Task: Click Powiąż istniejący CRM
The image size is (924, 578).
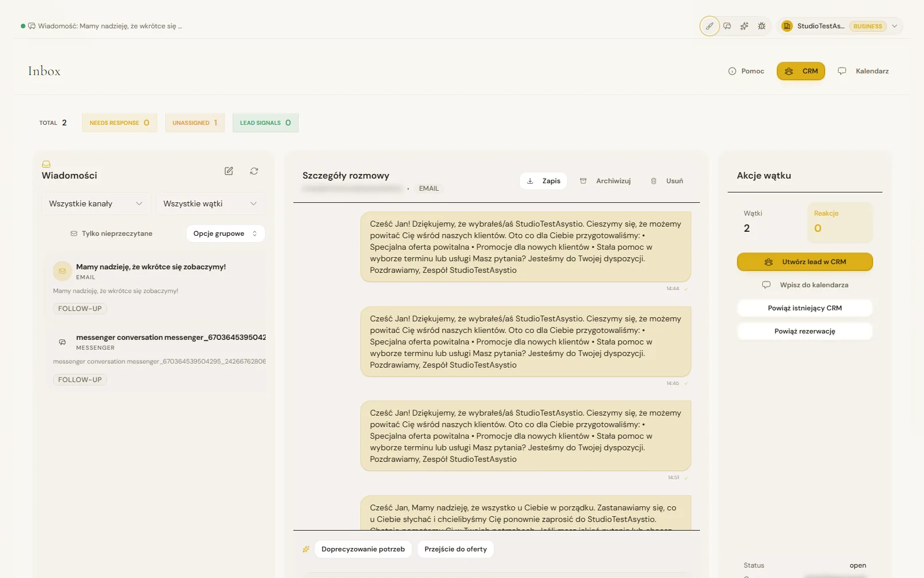Action: pyautogui.click(x=804, y=308)
